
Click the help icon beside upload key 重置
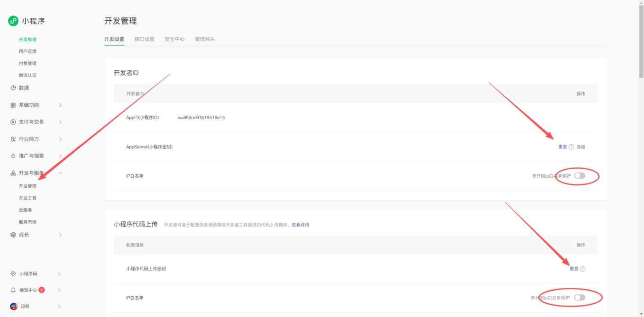coord(583,269)
